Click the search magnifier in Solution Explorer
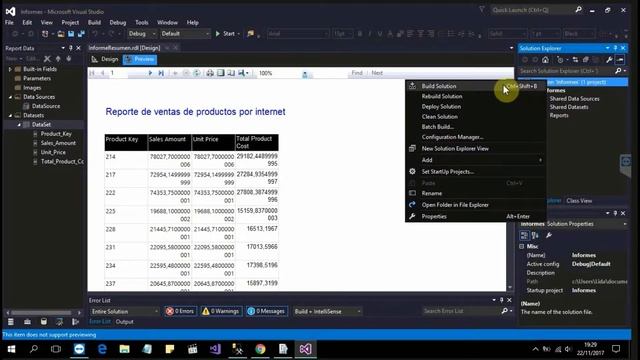Screen dimensions: 640x360 click(618, 71)
